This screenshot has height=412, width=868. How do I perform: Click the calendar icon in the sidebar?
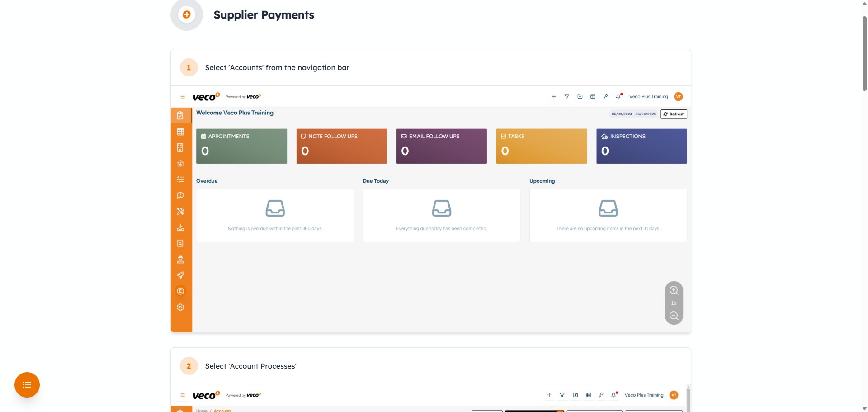[x=180, y=132]
